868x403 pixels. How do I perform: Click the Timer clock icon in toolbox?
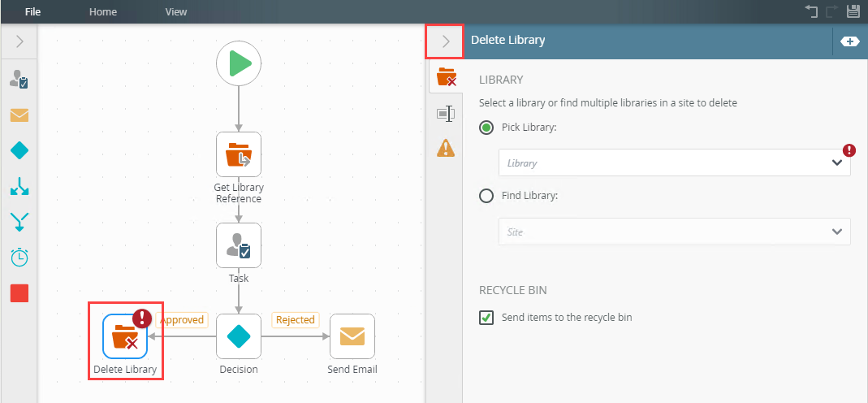19,258
